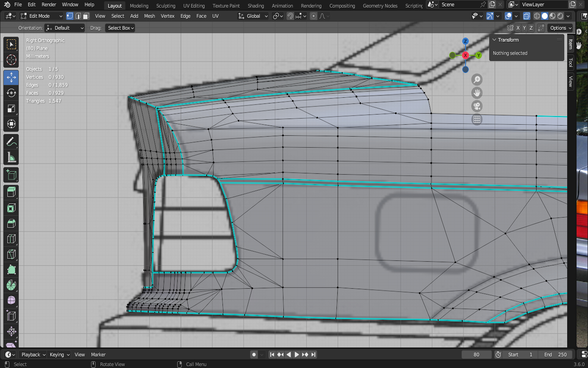Collapse the Transform panel
The height and width of the screenshot is (368, 588).
tap(494, 40)
